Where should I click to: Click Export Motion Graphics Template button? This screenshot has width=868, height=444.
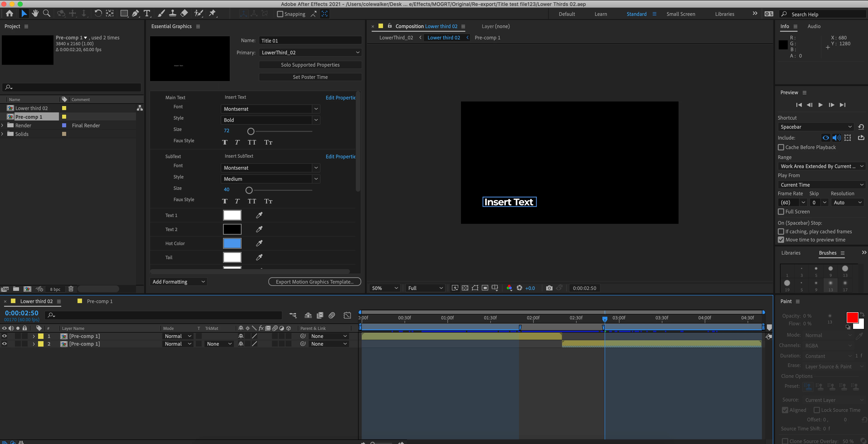click(314, 282)
